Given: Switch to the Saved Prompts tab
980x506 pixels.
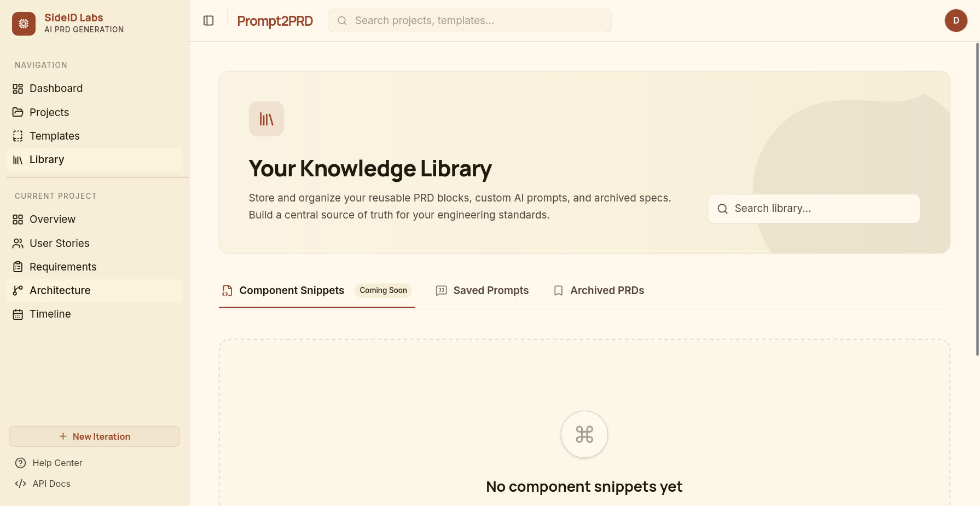Looking at the screenshot, I should [x=482, y=290].
